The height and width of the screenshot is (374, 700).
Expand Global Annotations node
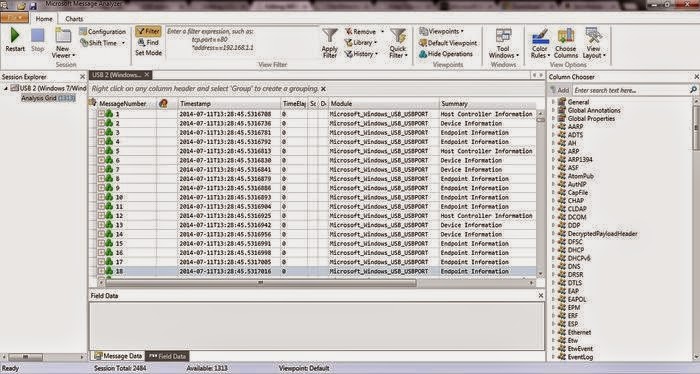coord(554,110)
